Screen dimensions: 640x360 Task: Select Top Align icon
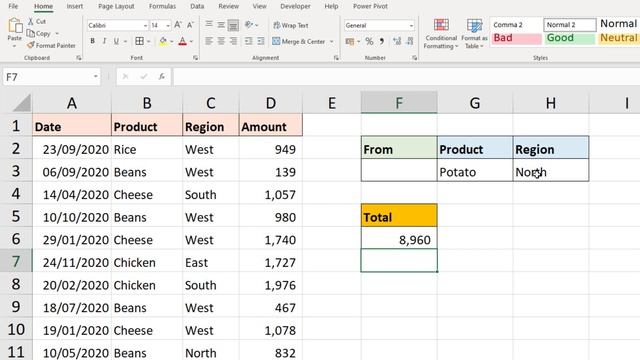209,25
